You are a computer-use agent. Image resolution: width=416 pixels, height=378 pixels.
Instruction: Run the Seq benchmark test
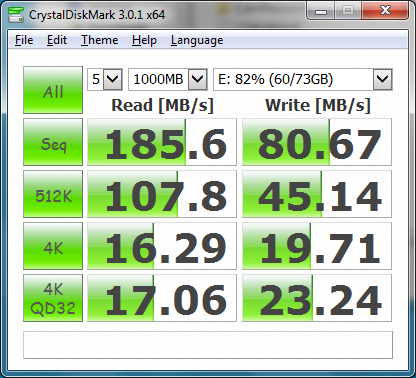[x=53, y=142]
